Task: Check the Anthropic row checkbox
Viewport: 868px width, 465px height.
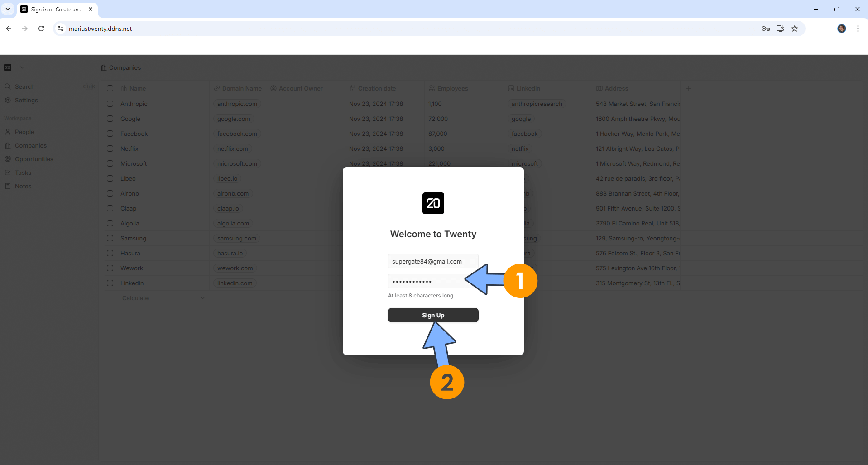Action: (x=110, y=104)
